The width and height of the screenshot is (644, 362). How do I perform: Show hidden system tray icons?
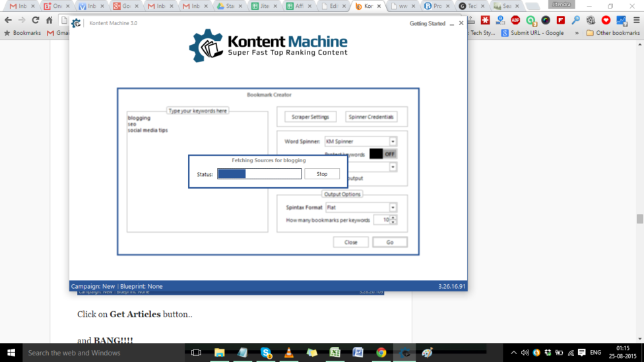[x=513, y=353]
